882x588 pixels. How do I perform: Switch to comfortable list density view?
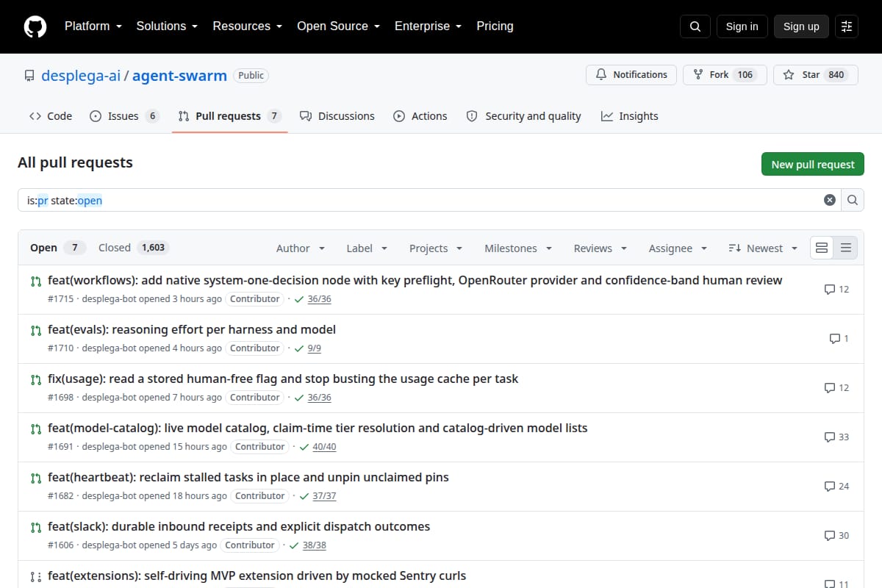pyautogui.click(x=822, y=248)
